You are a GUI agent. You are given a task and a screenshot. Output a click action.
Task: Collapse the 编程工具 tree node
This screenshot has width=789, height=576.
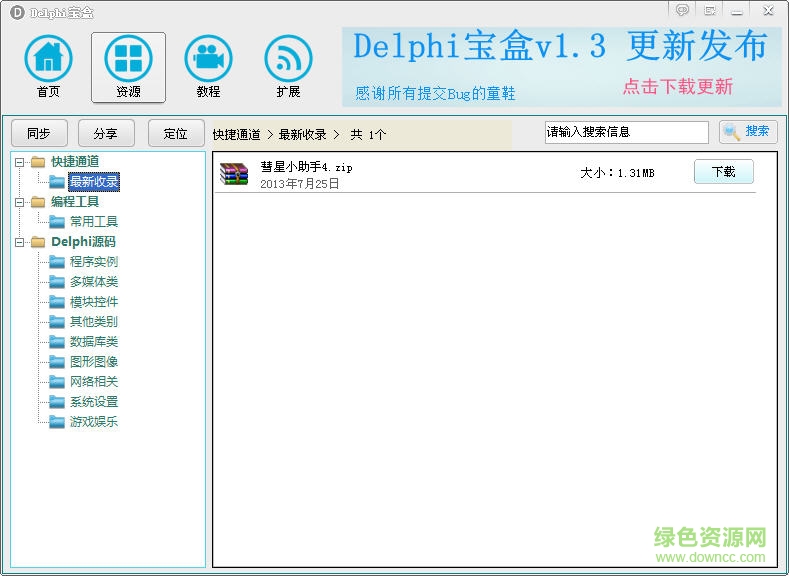(x=19, y=202)
